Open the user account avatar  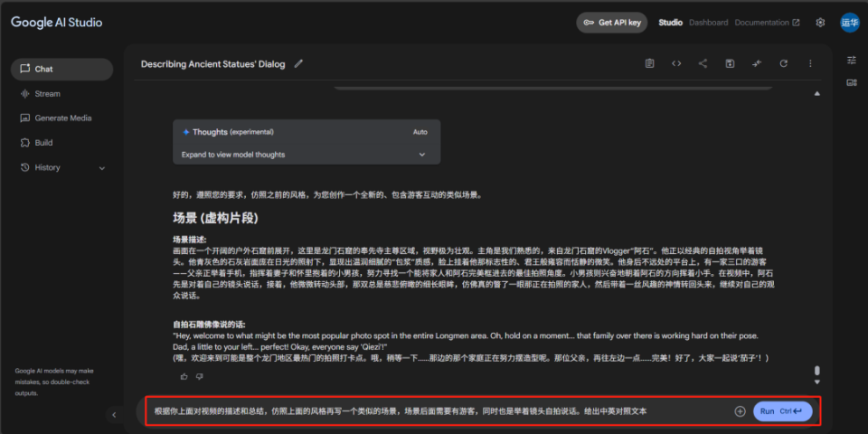(850, 23)
